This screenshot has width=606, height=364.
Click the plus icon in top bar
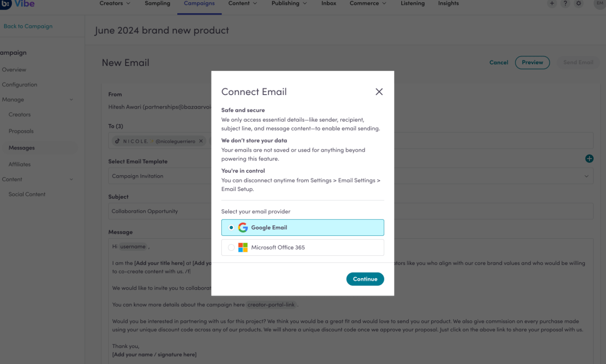[552, 4]
